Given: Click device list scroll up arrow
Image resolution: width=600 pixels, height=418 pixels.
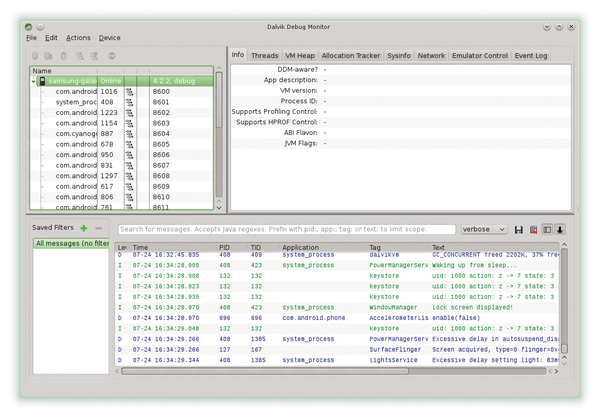Looking at the screenshot, I should click(x=219, y=68).
